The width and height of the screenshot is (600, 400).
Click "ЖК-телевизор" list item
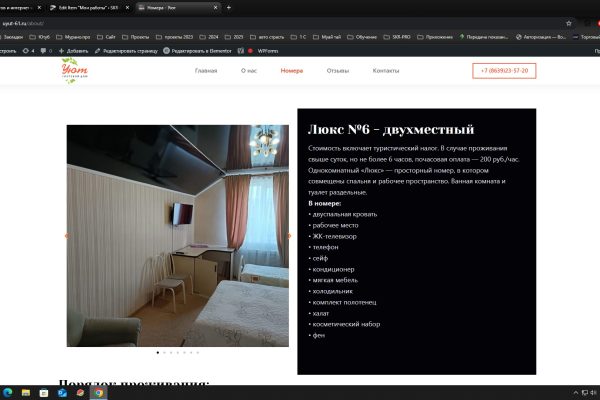(334, 237)
